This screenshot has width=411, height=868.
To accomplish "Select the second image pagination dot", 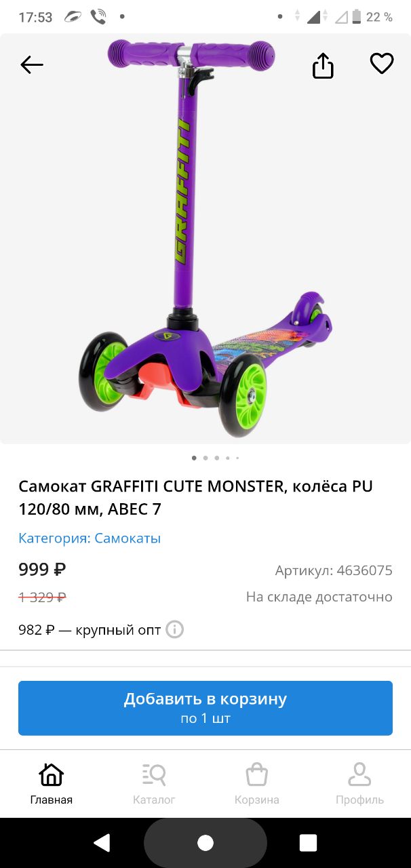I will click(x=206, y=458).
